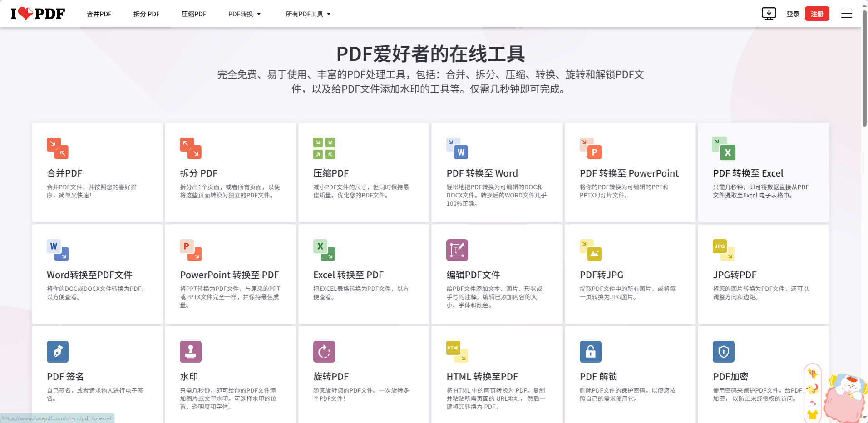Click the PDF转JPG card title
Viewport: 868px width, 423px height.
click(x=602, y=275)
